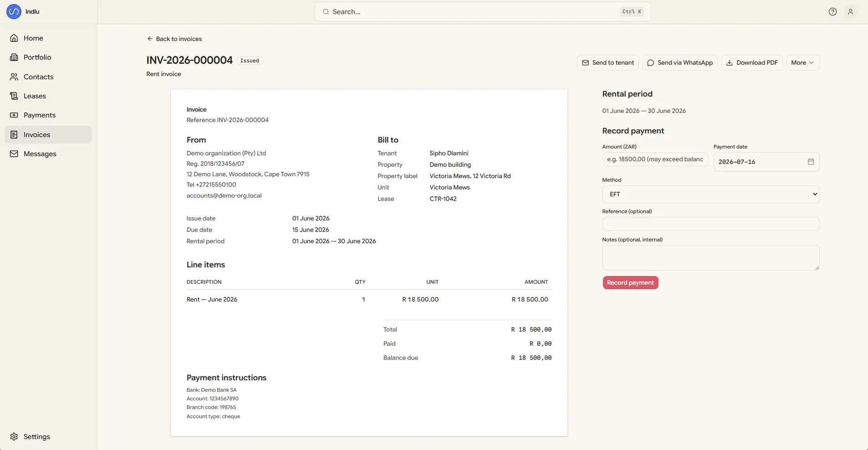Open the Method EFT dropdown
The height and width of the screenshot is (450, 868).
[710, 194]
